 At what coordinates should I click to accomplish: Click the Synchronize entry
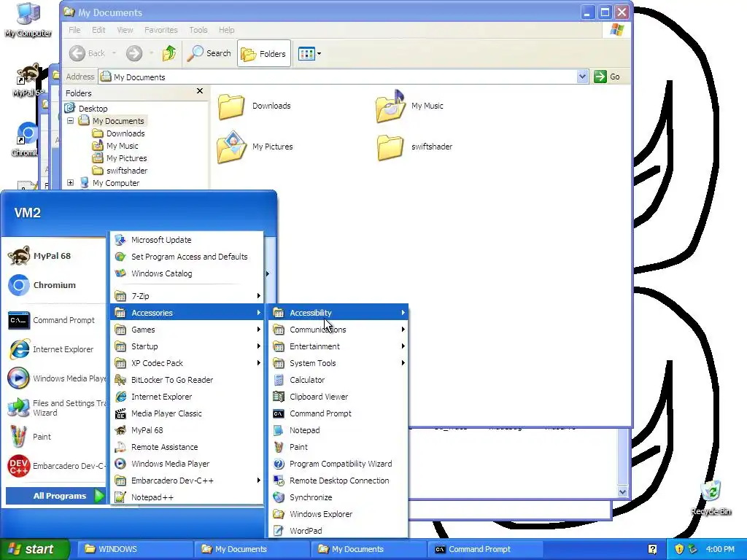point(338,497)
